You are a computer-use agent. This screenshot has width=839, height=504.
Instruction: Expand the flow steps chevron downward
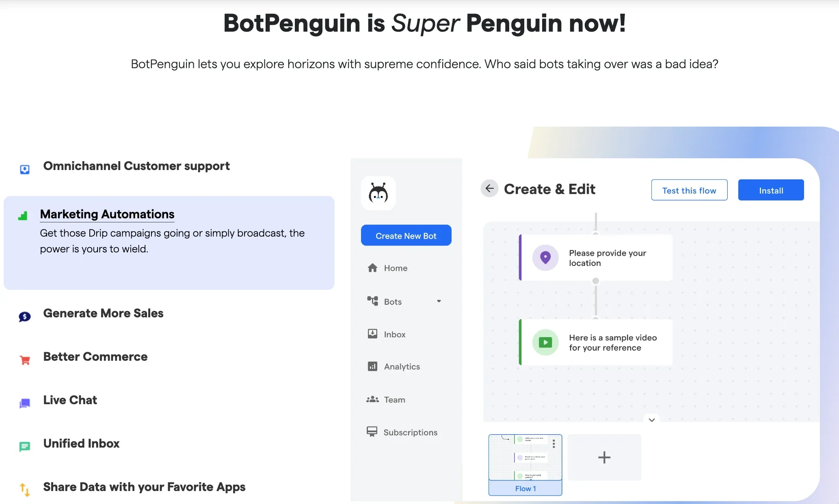[652, 419]
